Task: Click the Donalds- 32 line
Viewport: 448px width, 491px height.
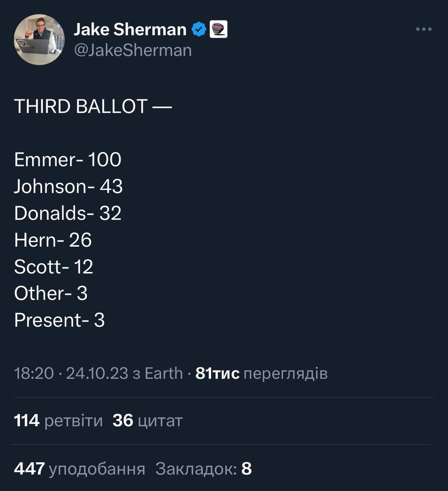Action: point(68,213)
